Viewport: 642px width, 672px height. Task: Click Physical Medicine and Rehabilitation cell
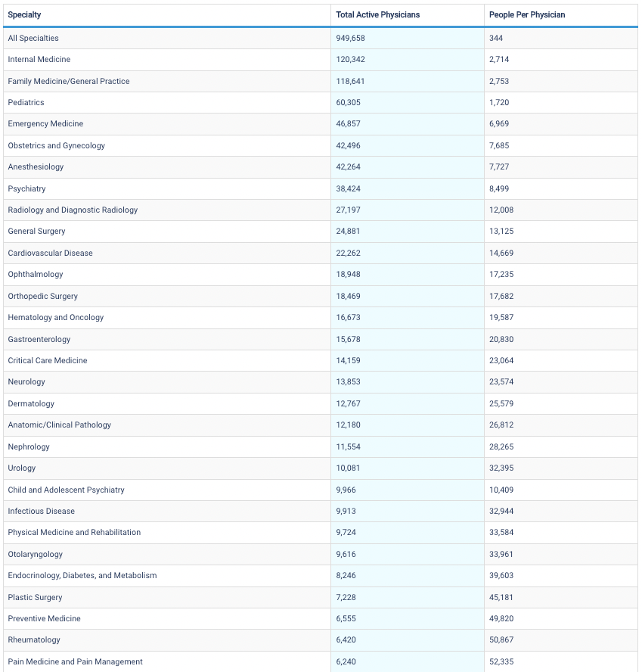coord(74,532)
